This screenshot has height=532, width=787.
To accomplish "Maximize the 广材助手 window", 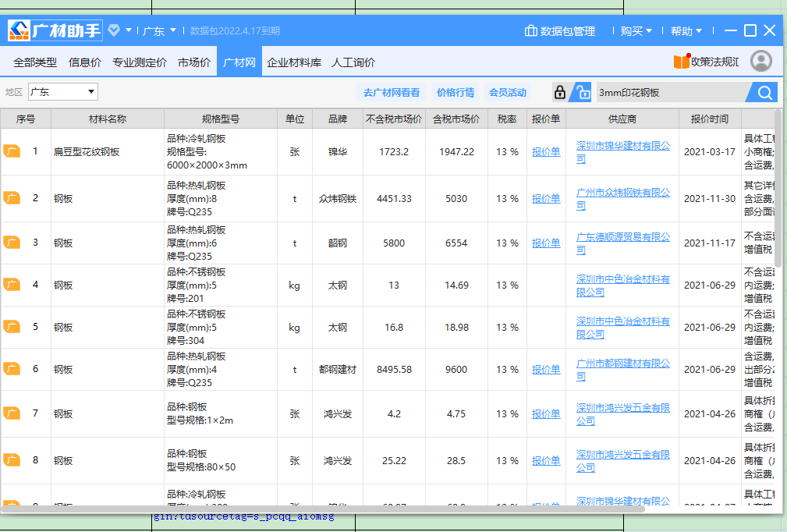I will pos(750,30).
